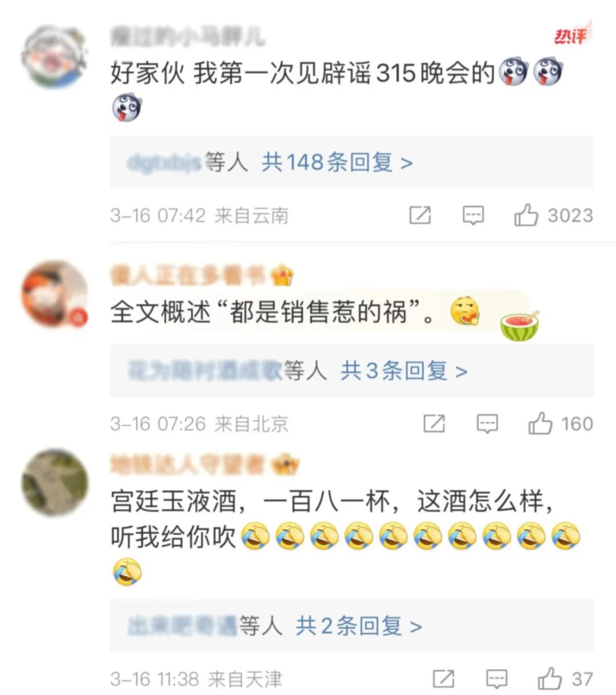This screenshot has height=695, width=616.
Task: Tap comment text 好家伙 我第一次见辟谣315晚会的
Action: (x=302, y=74)
